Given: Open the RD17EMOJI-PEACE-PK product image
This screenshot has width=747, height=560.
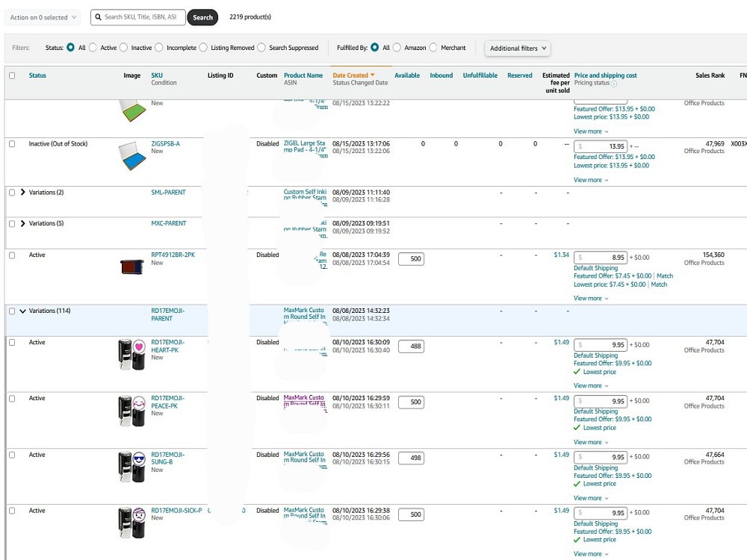Looking at the screenshot, I should point(132,411).
